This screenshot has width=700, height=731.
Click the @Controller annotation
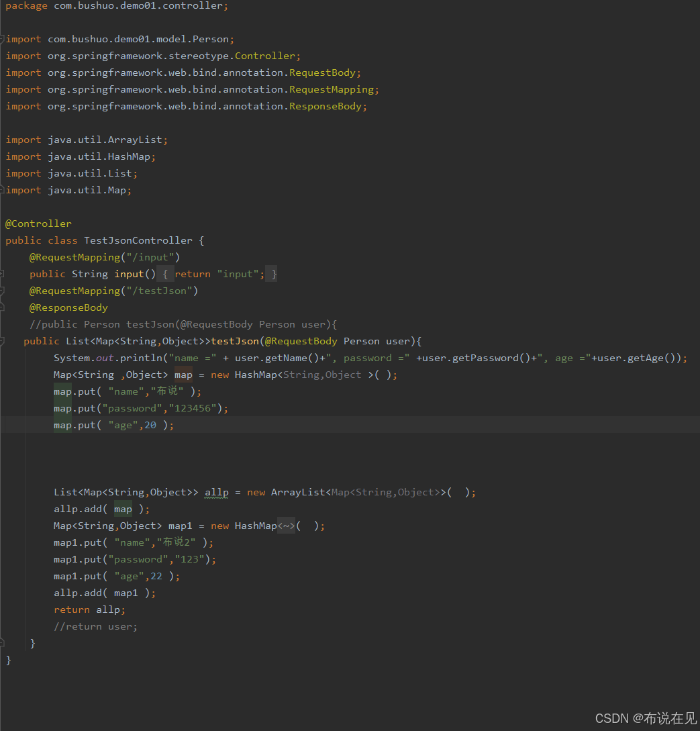click(39, 224)
